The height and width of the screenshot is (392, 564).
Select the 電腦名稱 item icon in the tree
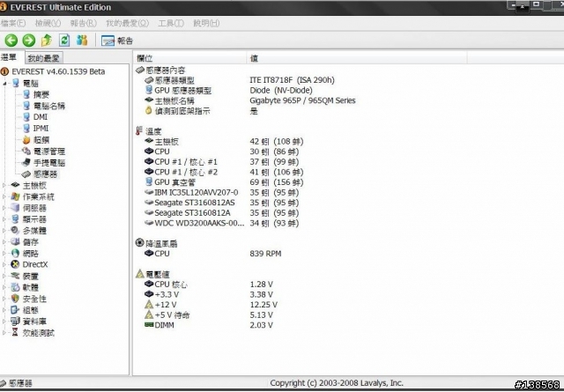coord(26,106)
